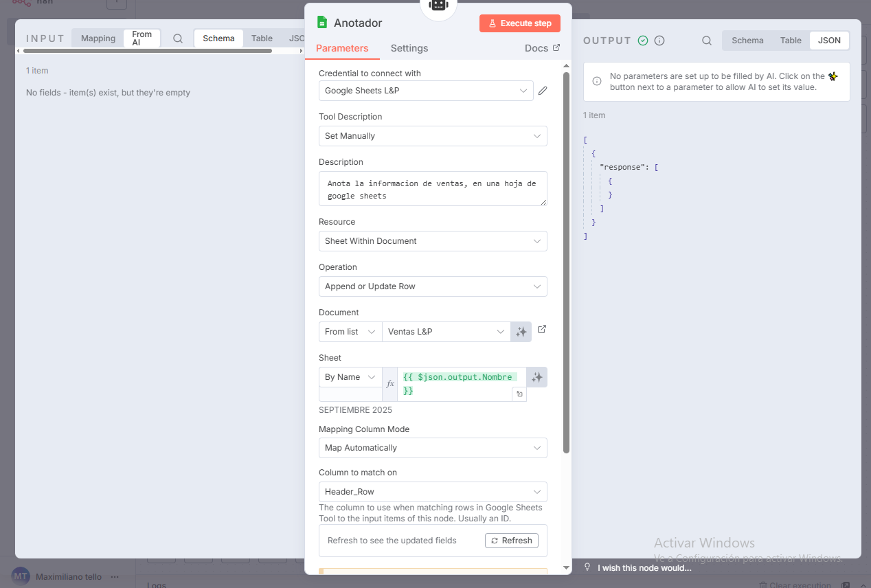This screenshot has height=588, width=871.
Task: Select the Mapping input toggle
Action: (98, 38)
